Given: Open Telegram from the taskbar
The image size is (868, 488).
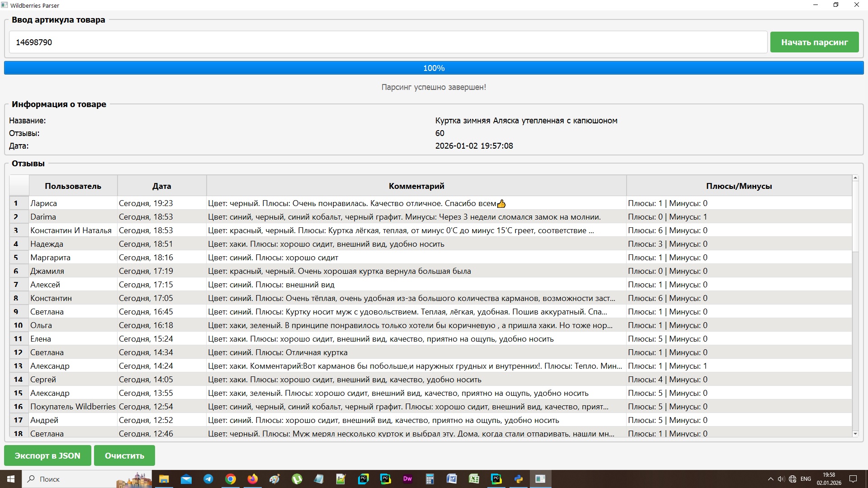Looking at the screenshot, I should [208, 479].
